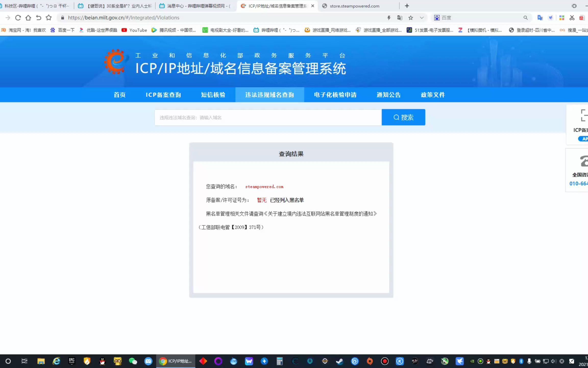Go to the 首页 navigation item
This screenshot has height=368, width=588.
[x=120, y=95]
